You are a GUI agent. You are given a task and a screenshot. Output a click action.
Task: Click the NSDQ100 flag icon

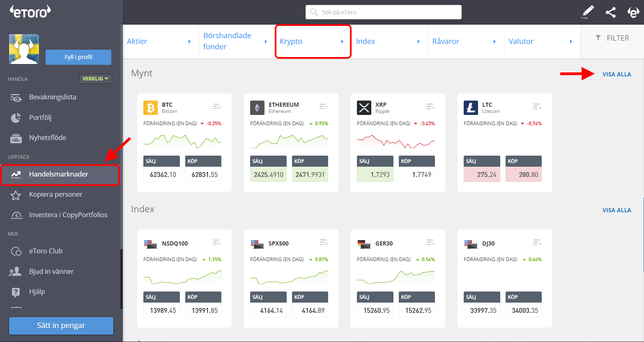[150, 244]
